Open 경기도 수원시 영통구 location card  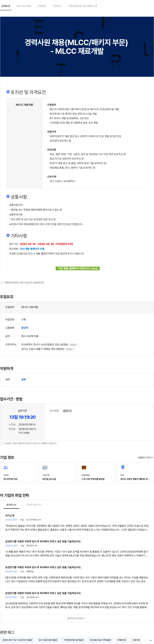135,472
